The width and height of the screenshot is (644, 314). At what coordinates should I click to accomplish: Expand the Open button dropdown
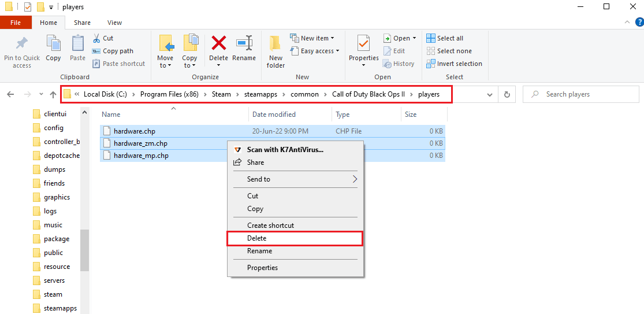coord(414,38)
